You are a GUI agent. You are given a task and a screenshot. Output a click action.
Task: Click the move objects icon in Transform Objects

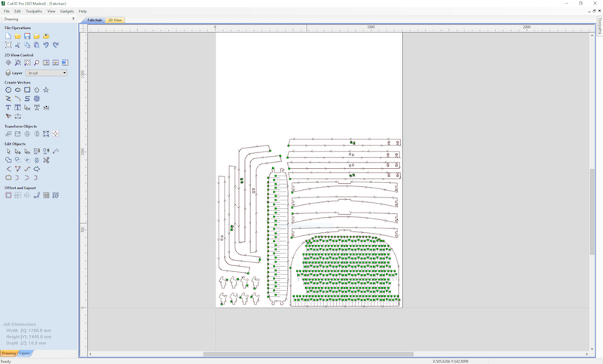pos(8,133)
